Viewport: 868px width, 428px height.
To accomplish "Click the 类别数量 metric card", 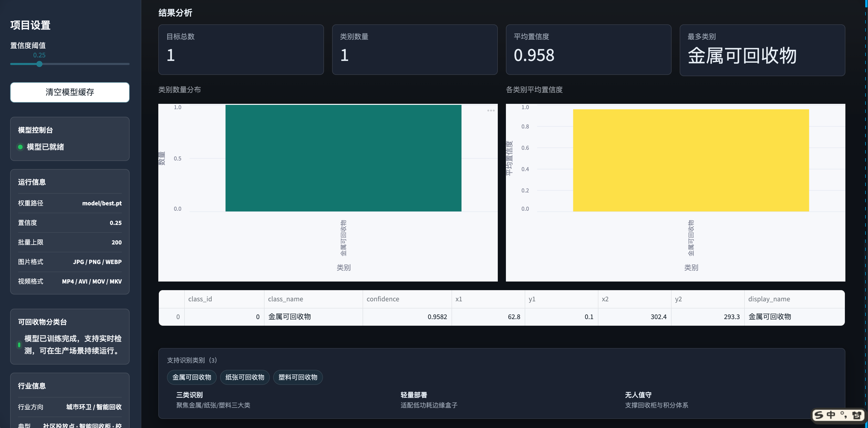I will (x=415, y=50).
